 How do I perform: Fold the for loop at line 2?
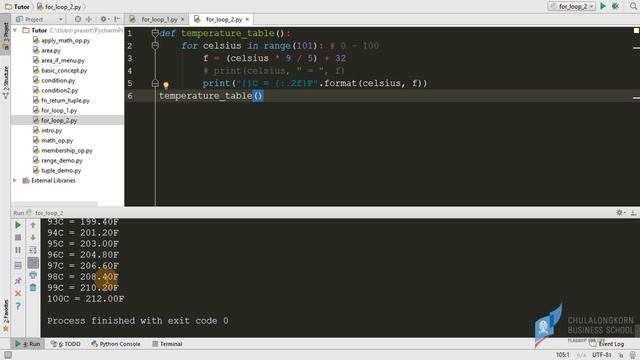point(155,46)
